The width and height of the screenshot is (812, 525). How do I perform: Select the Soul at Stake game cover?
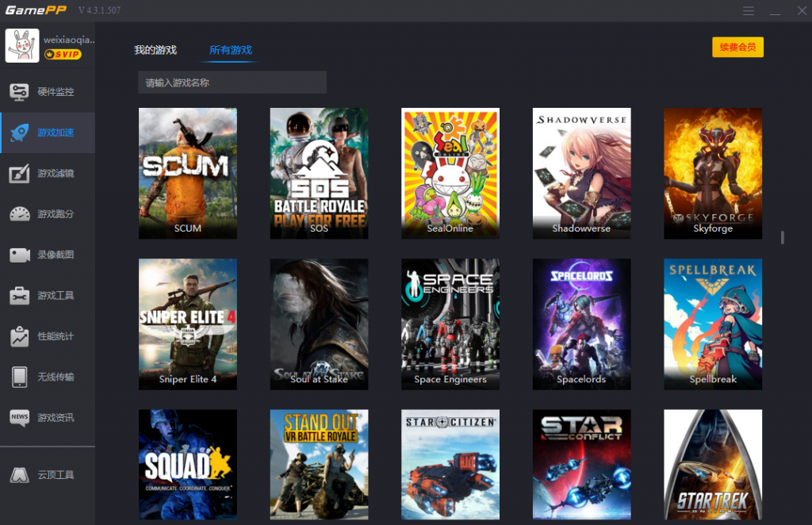point(319,324)
